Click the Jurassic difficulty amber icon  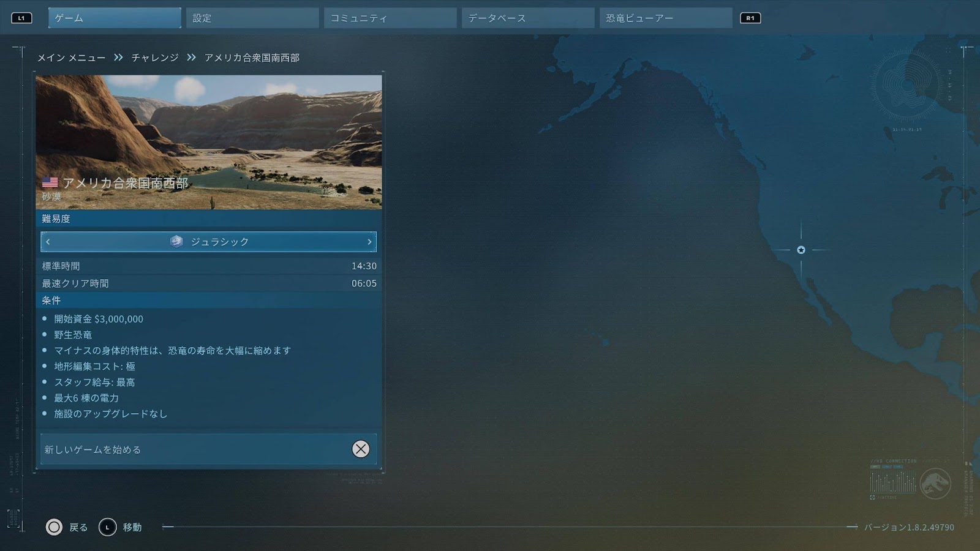click(176, 241)
